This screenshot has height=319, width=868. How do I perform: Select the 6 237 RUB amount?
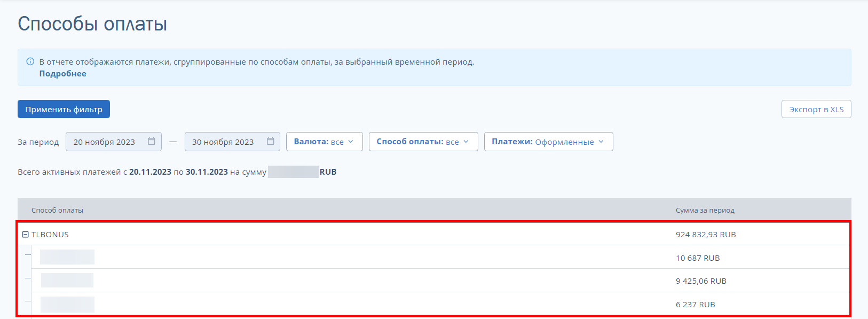696,305
